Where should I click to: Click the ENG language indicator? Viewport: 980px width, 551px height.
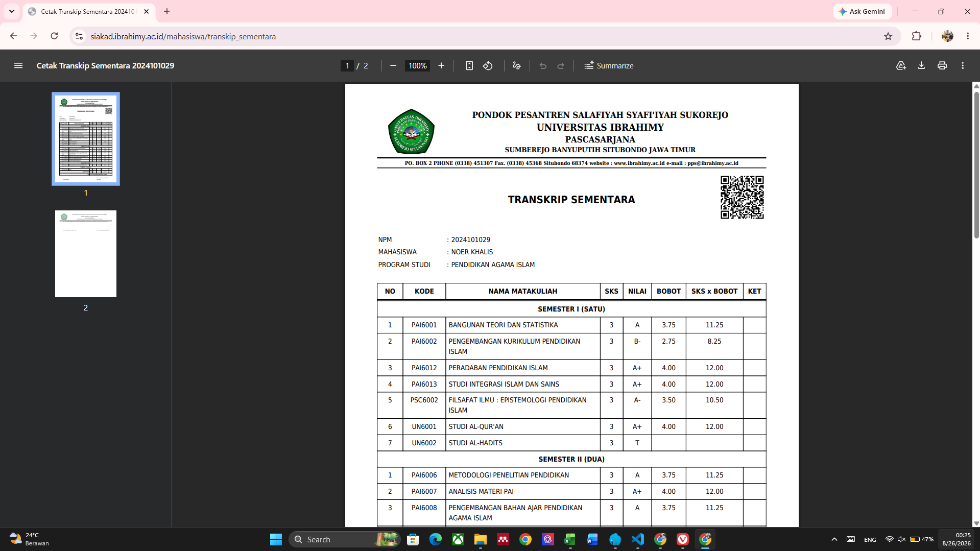pos(870,539)
